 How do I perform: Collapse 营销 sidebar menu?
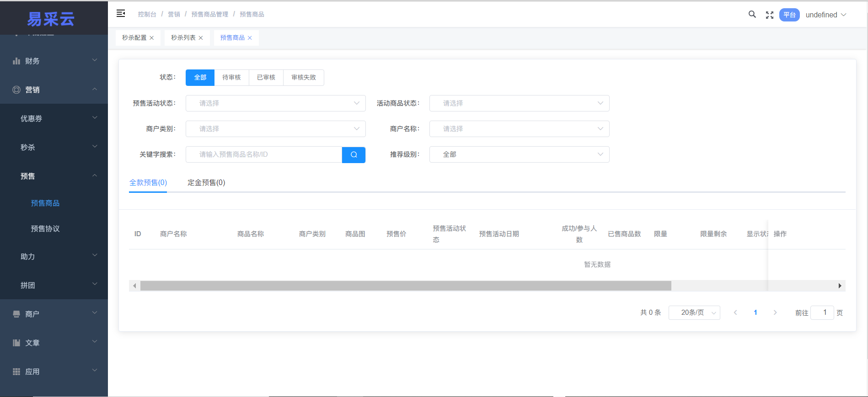pos(95,89)
